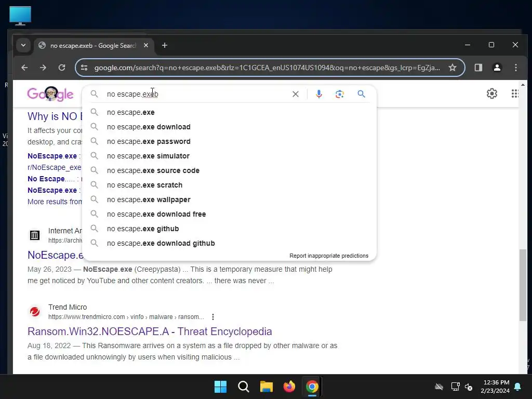Viewport: 532px width, 399px height.
Task: Choose suggestion 'no escape.exe'
Action: coord(229,112)
